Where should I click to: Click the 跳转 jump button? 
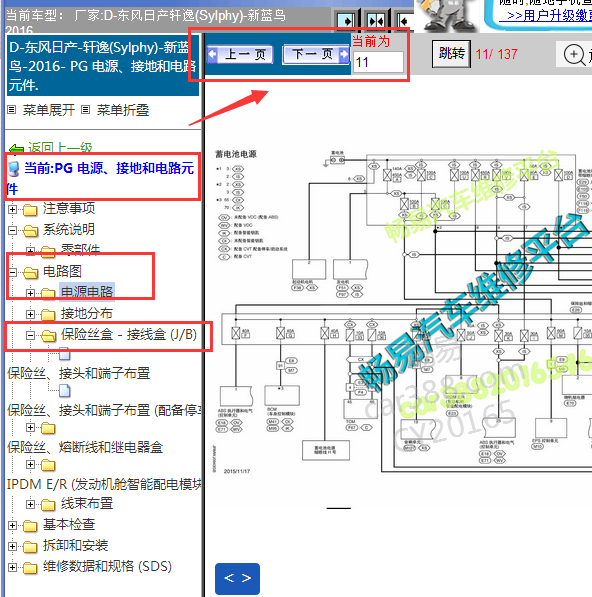pos(452,54)
